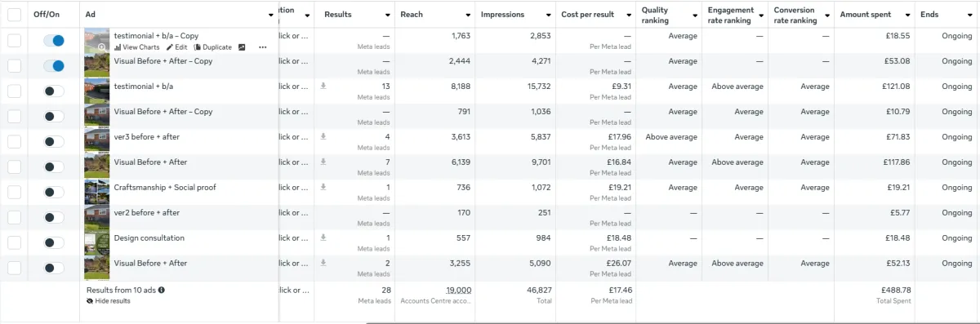
Task: Open View Charts for testimonial + b/a – Copy
Action: pos(136,47)
